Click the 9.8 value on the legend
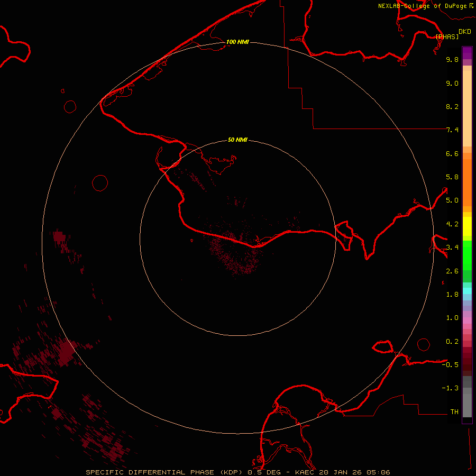 point(452,60)
